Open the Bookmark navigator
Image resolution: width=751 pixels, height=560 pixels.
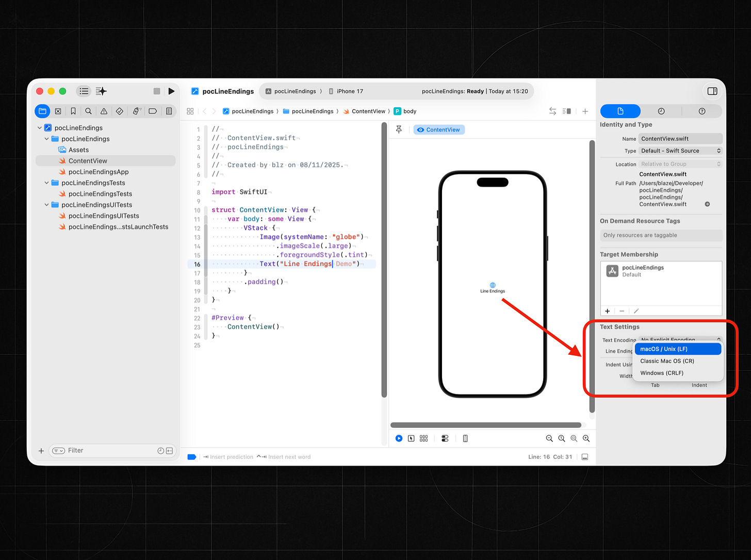[x=73, y=111]
